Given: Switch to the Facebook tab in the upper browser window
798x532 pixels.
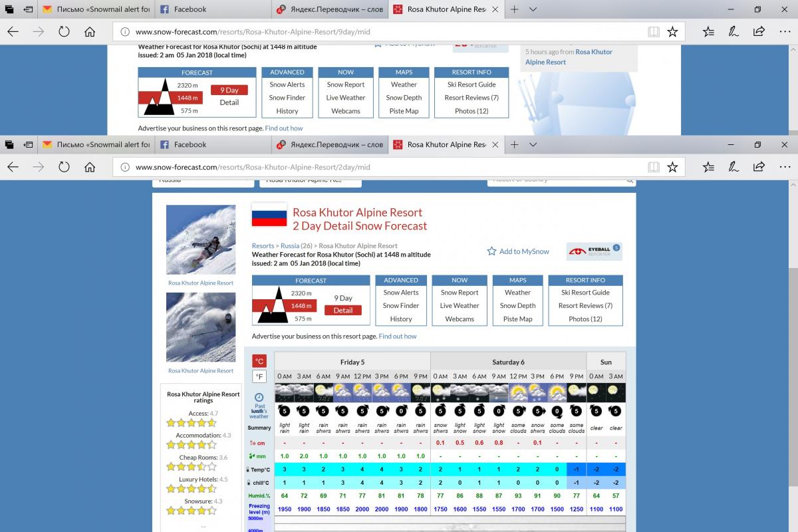Looking at the screenshot, I should click(213, 9).
